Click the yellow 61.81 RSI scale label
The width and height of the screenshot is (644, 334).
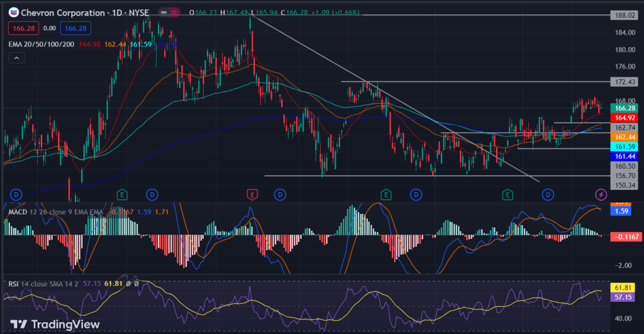623,287
